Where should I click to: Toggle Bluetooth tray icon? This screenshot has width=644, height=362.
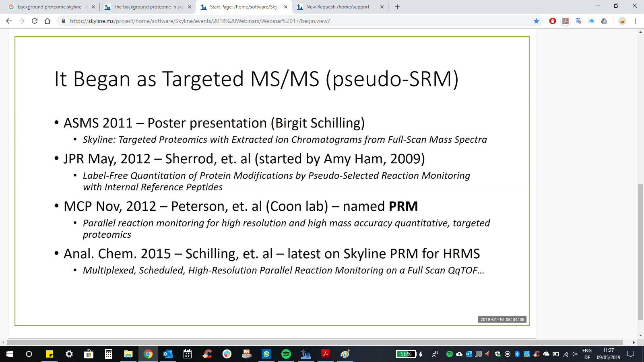coord(517,354)
